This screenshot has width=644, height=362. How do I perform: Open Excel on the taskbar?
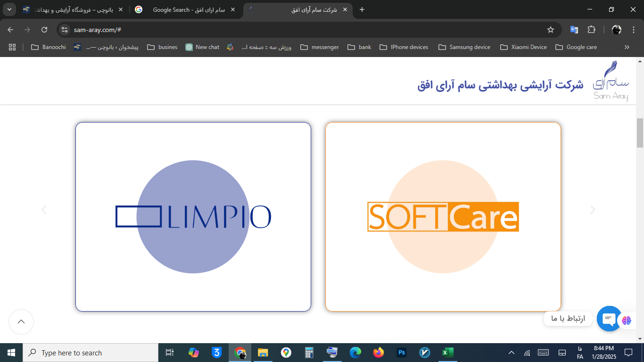point(447,353)
